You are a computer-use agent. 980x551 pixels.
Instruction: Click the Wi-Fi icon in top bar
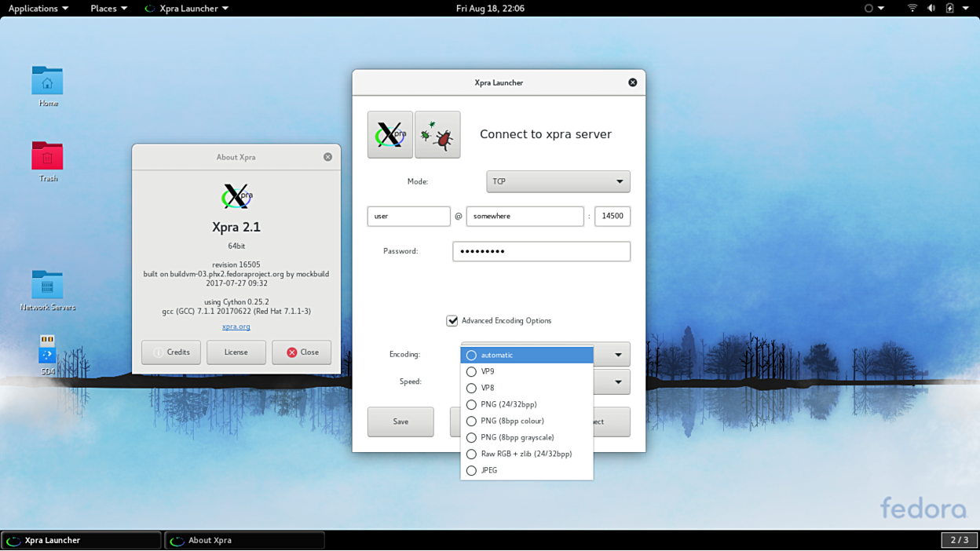pos(912,9)
